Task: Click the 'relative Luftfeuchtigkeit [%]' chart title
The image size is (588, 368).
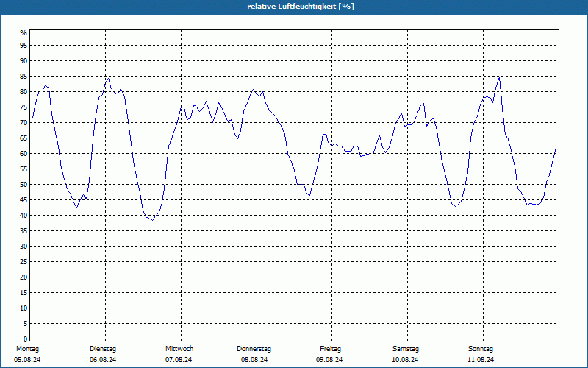Action: [301, 7]
